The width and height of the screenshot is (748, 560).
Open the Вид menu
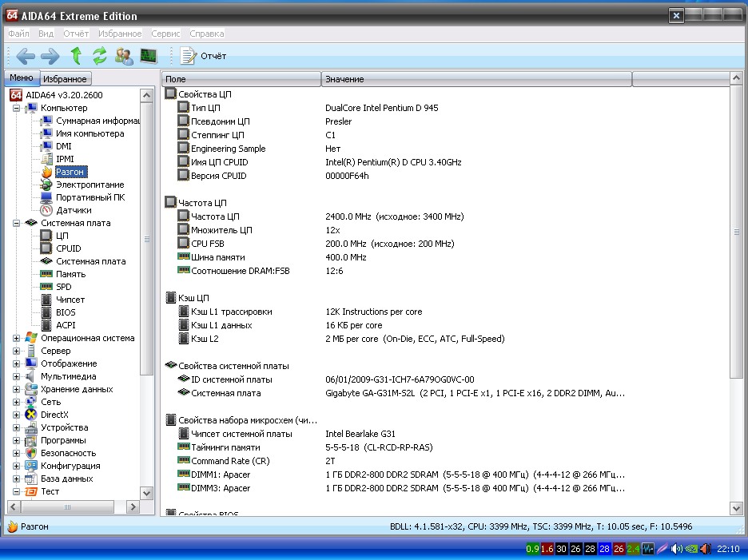(46, 34)
